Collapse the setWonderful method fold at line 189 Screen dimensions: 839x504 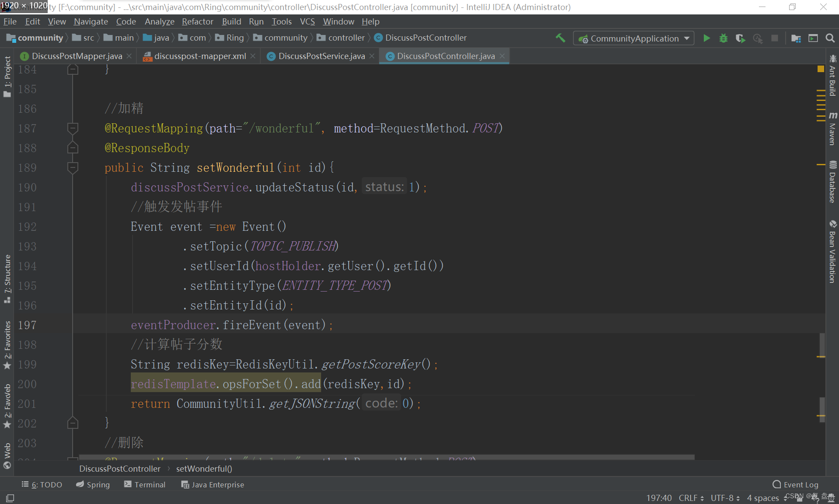pyautogui.click(x=73, y=167)
